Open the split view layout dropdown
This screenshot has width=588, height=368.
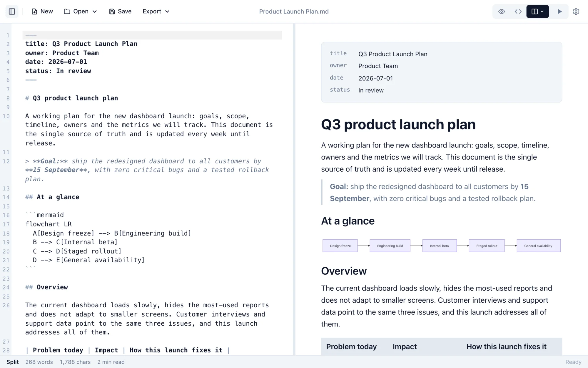(537, 11)
